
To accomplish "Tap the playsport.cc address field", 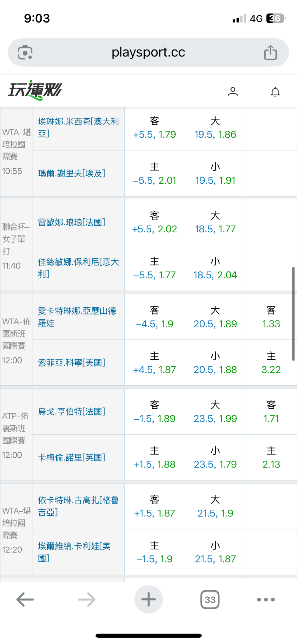I will [x=148, y=52].
